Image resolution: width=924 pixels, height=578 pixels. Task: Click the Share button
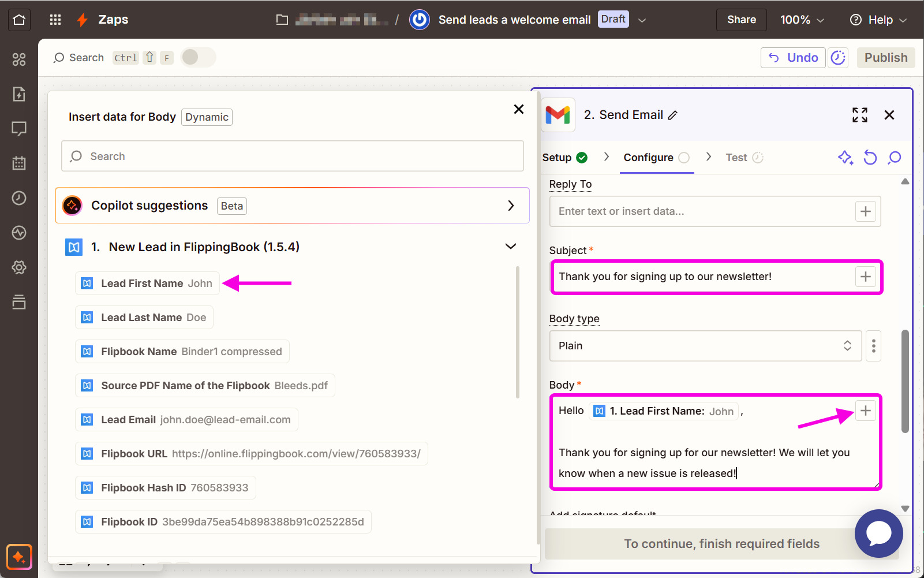click(742, 20)
